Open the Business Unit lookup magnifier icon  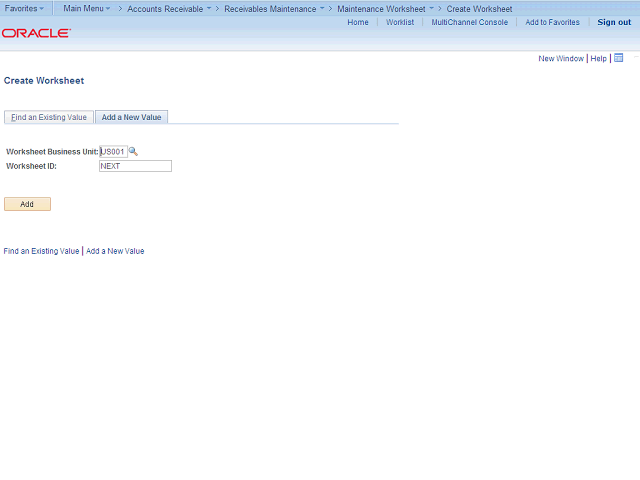click(133, 151)
